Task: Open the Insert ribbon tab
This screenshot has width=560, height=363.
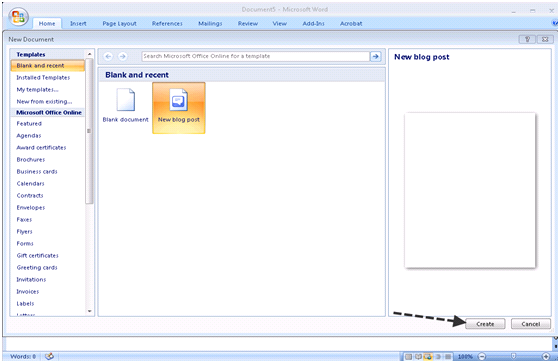Action: (x=78, y=24)
